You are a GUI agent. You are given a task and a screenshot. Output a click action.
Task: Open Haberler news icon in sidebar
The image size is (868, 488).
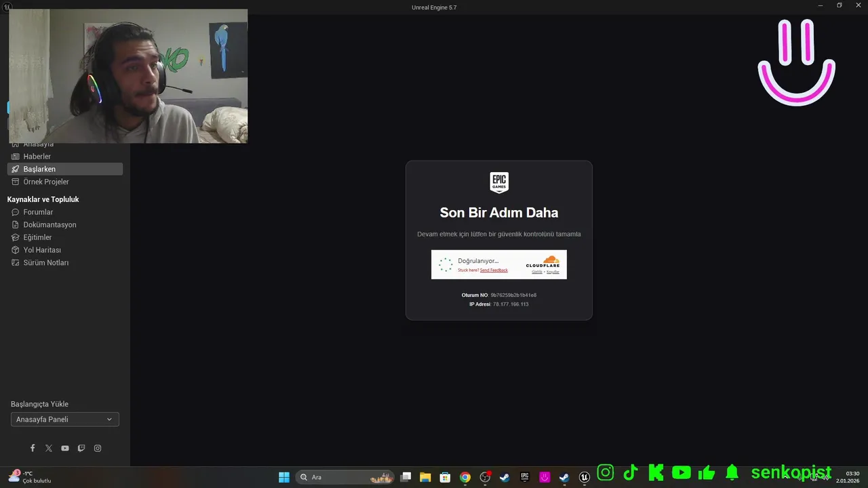(16, 157)
